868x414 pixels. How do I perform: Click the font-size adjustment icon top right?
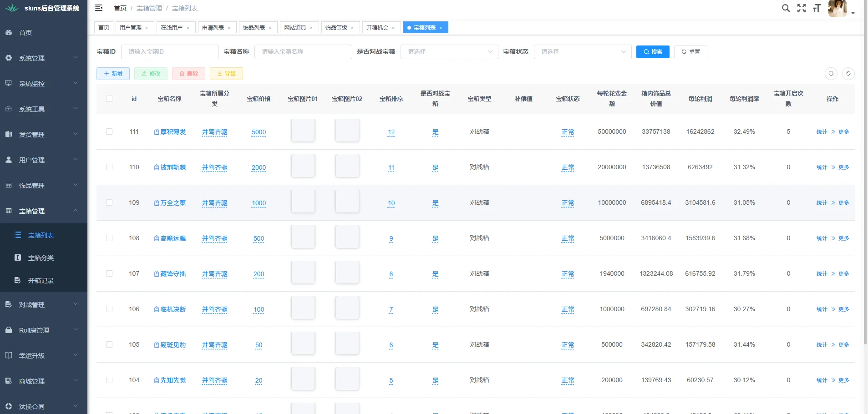pos(817,8)
